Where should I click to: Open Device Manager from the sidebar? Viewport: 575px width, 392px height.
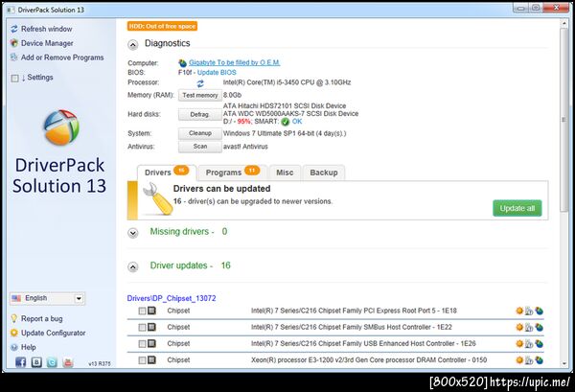tap(41, 43)
